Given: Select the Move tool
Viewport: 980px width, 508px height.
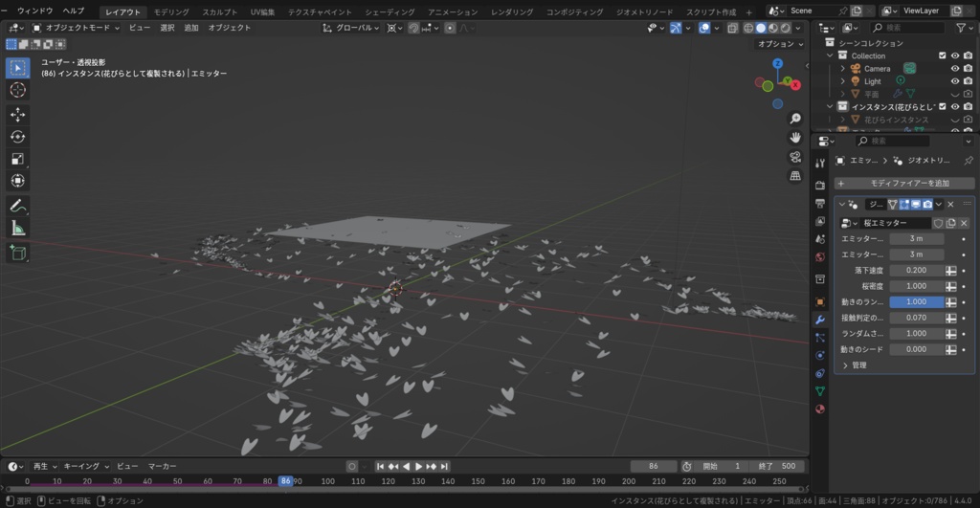Looking at the screenshot, I should pyautogui.click(x=17, y=115).
